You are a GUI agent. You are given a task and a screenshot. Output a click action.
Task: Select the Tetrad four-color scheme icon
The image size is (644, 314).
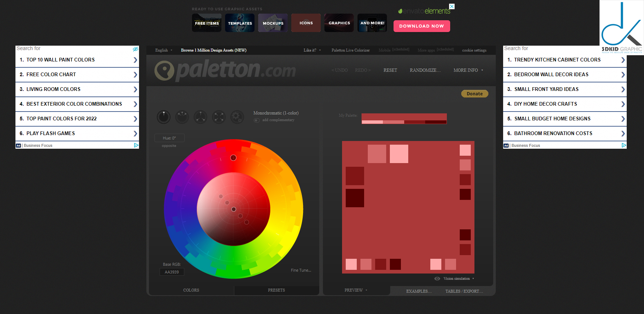(x=219, y=117)
